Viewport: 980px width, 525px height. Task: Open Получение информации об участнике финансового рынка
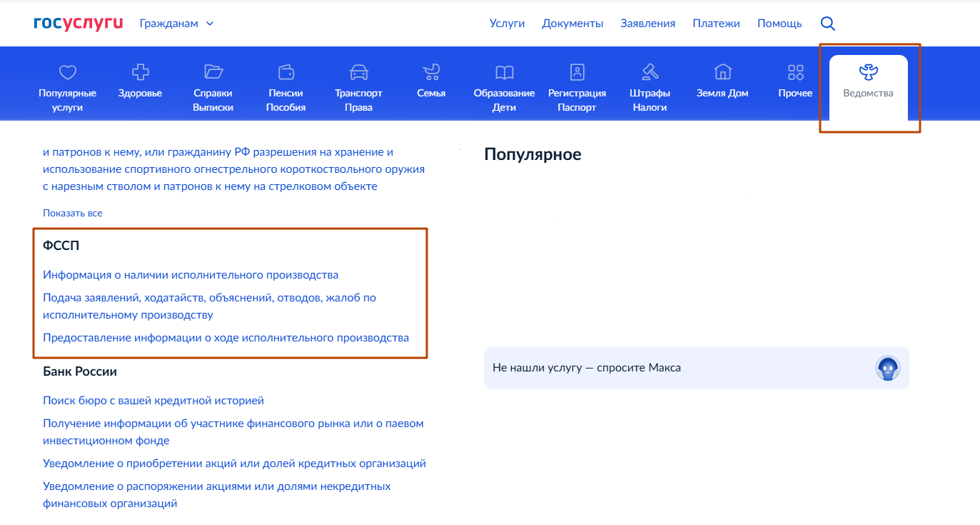[x=233, y=431]
